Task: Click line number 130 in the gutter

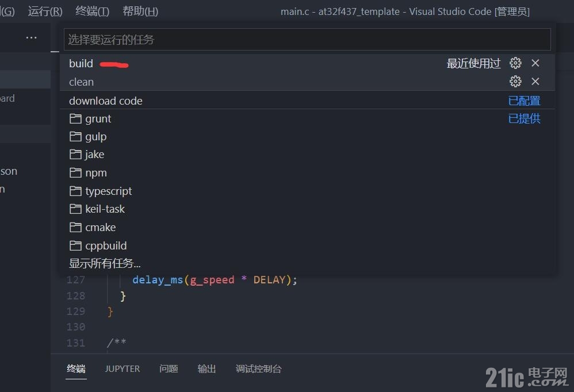Action: point(76,326)
